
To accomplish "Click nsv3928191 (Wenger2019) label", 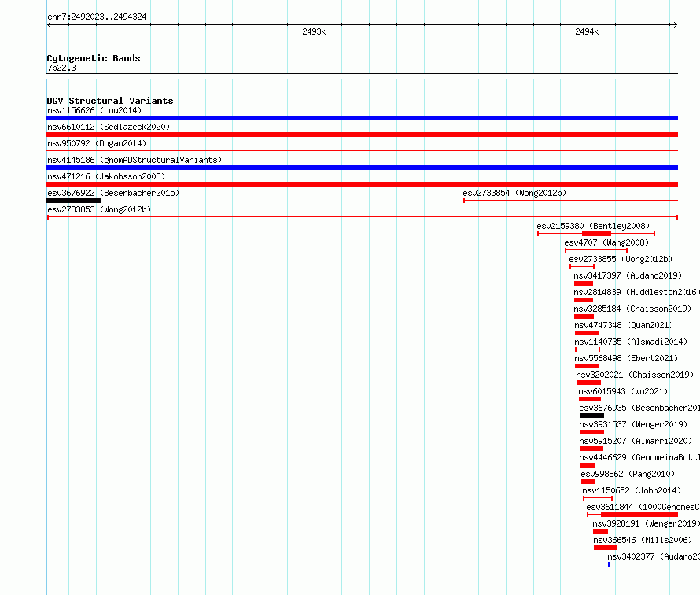I will pyautogui.click(x=646, y=523).
